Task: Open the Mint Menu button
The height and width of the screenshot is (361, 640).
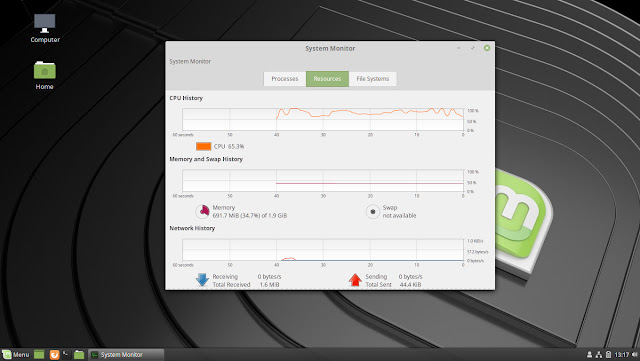Action: pyautogui.click(x=16, y=354)
